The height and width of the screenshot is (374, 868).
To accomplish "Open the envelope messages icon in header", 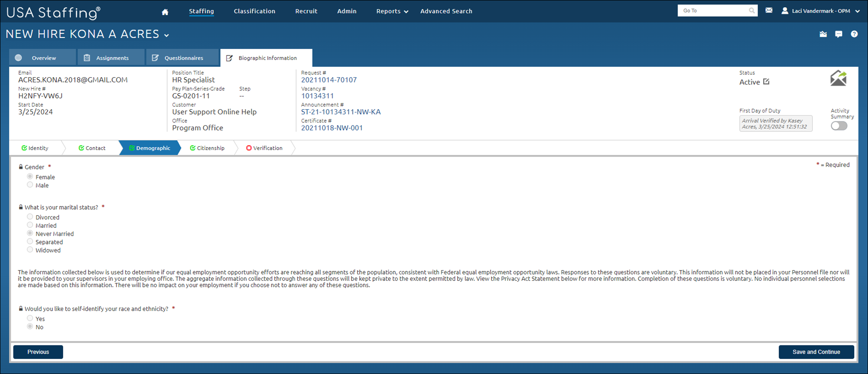I will click(769, 10).
